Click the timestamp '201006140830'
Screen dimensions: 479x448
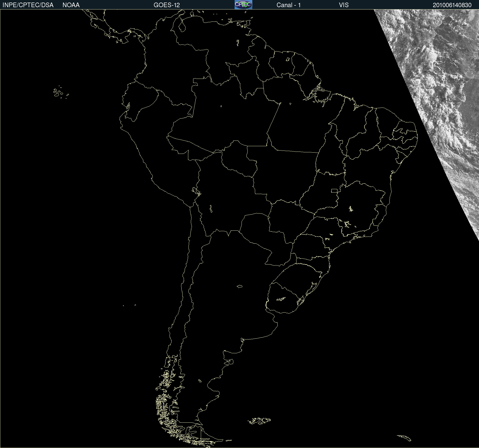point(452,5)
